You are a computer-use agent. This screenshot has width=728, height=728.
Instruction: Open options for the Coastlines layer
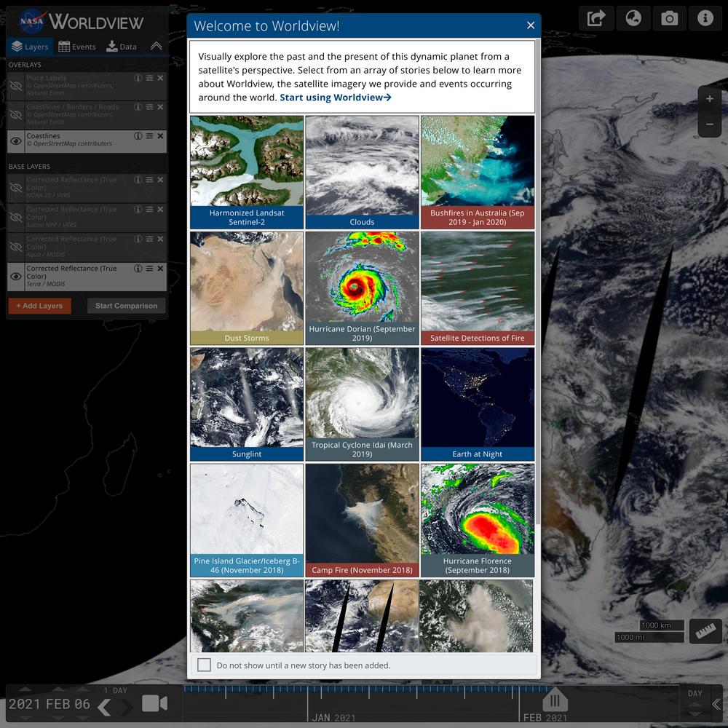(x=149, y=136)
